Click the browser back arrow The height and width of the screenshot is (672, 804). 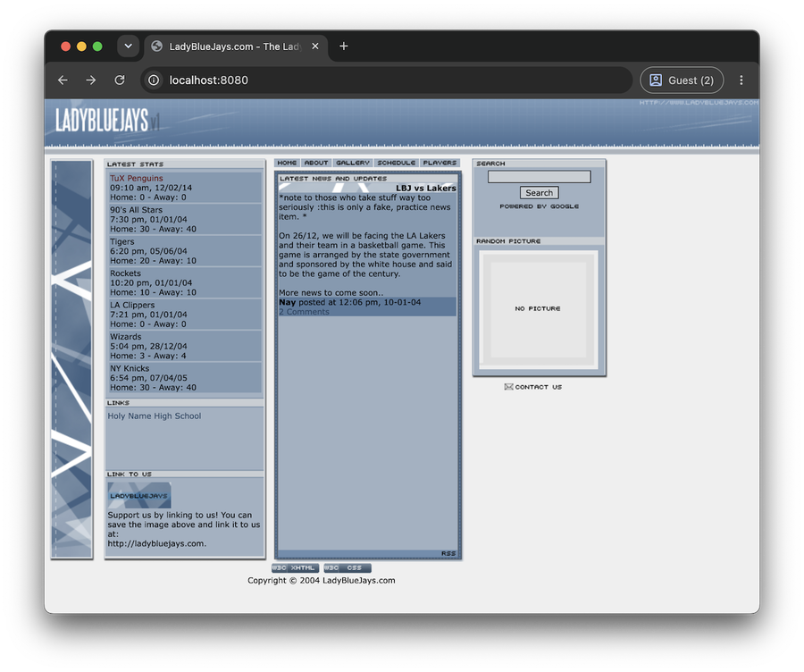(x=63, y=80)
